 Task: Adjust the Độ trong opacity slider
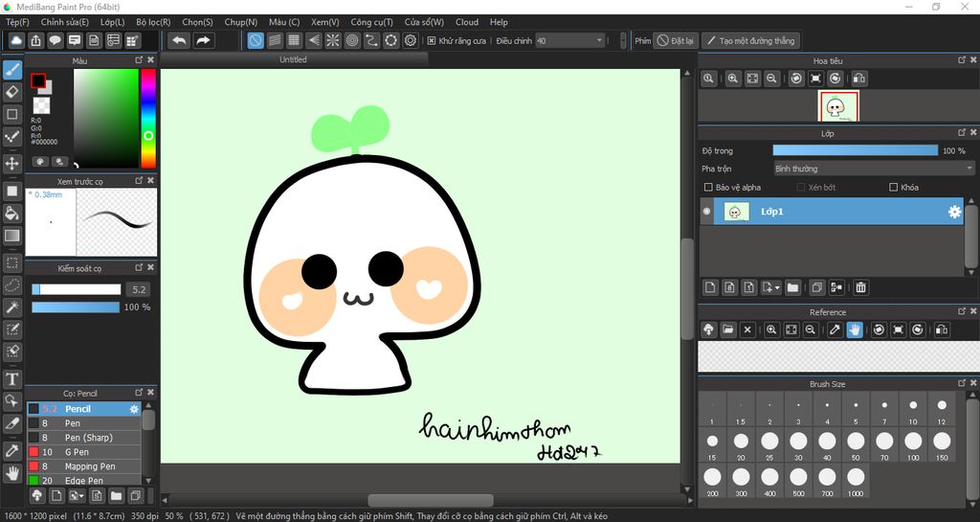[855, 150]
